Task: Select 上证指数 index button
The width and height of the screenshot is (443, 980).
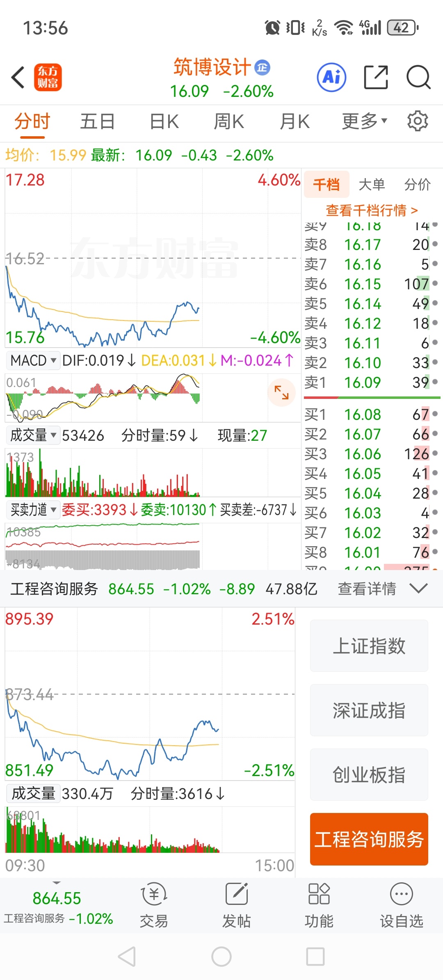Action: pyautogui.click(x=369, y=646)
